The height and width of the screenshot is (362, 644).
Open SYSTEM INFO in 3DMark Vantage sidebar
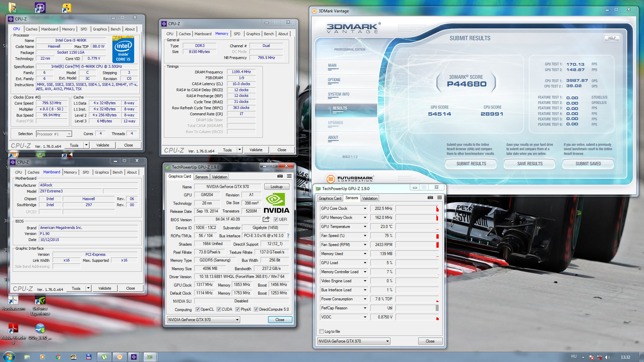point(338,94)
